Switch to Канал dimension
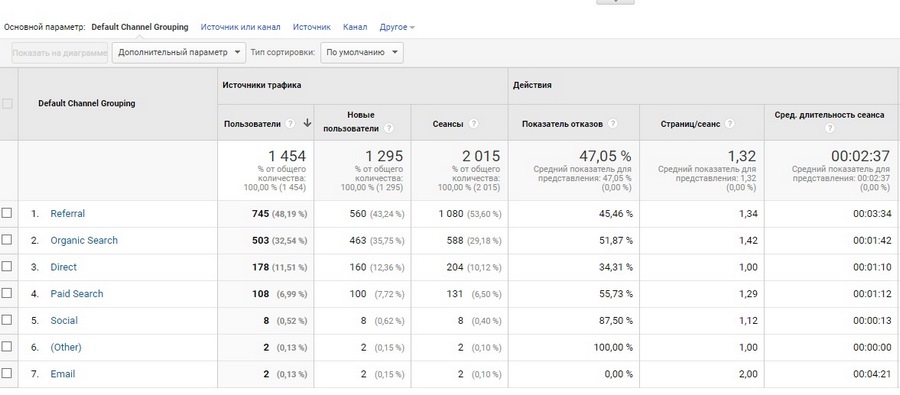This screenshot has width=900, height=395. [x=355, y=27]
